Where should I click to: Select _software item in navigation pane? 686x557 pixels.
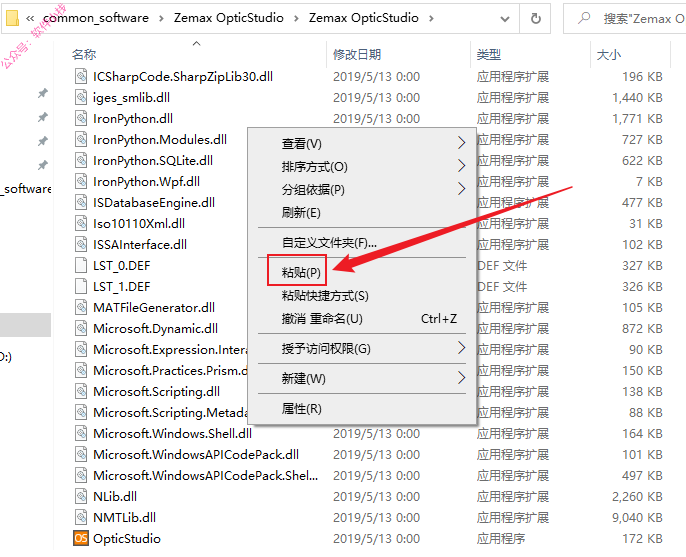[x=26, y=189]
